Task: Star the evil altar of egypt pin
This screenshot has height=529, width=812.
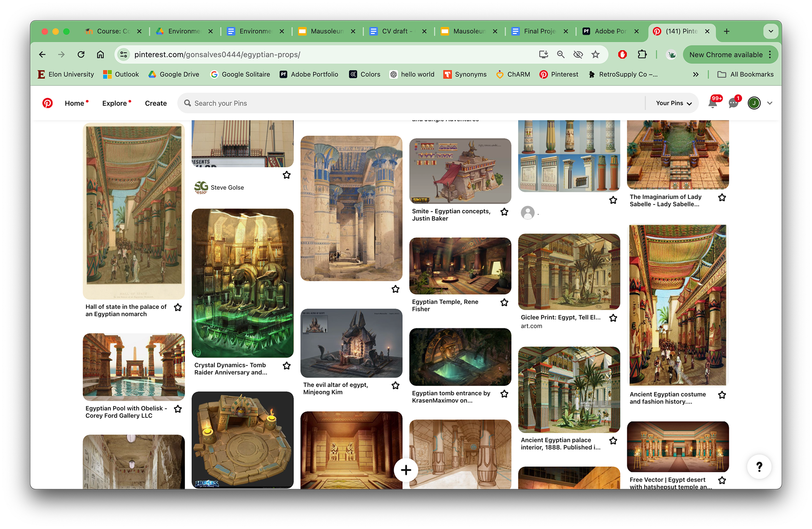Action: [x=395, y=385]
